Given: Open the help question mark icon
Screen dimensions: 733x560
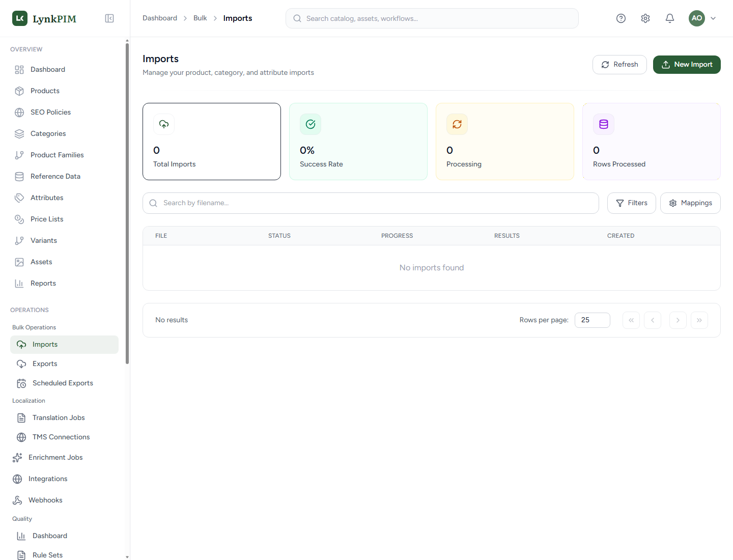Looking at the screenshot, I should coord(621,18).
